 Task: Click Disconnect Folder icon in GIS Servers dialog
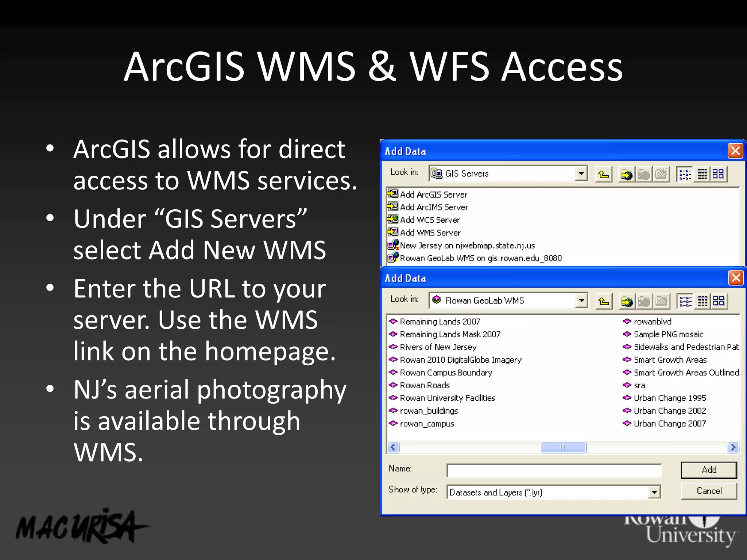[x=643, y=174]
